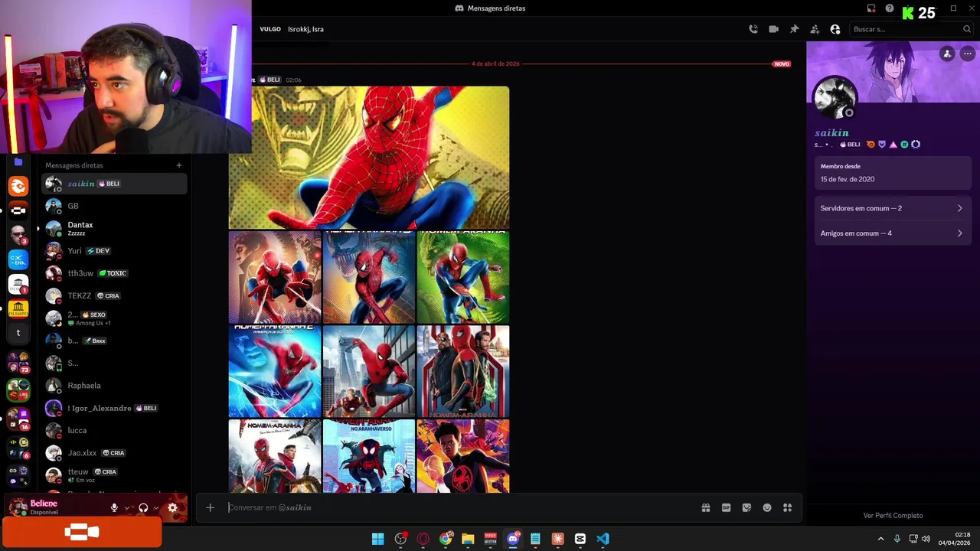Send a gift icon
The image size is (980, 551).
706,507
